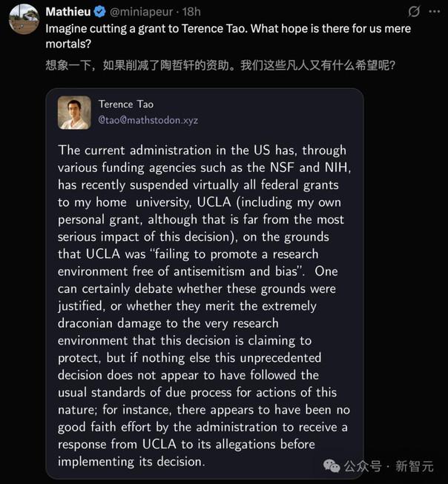The height and width of the screenshot is (484, 448).
Task: Click the Chinese translation text line
Action: pos(220,65)
